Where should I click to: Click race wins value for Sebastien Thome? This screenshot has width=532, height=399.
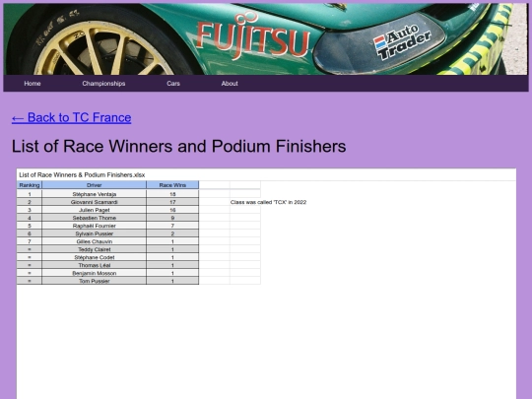point(172,218)
